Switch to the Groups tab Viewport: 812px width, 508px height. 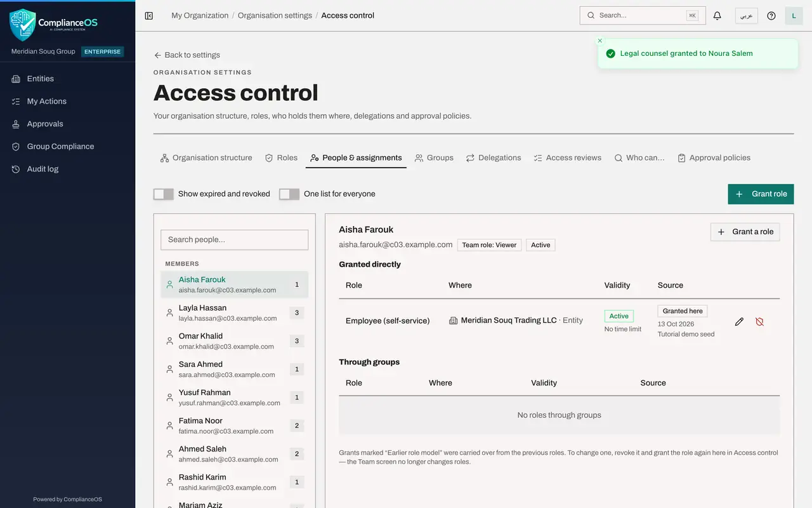coord(434,158)
